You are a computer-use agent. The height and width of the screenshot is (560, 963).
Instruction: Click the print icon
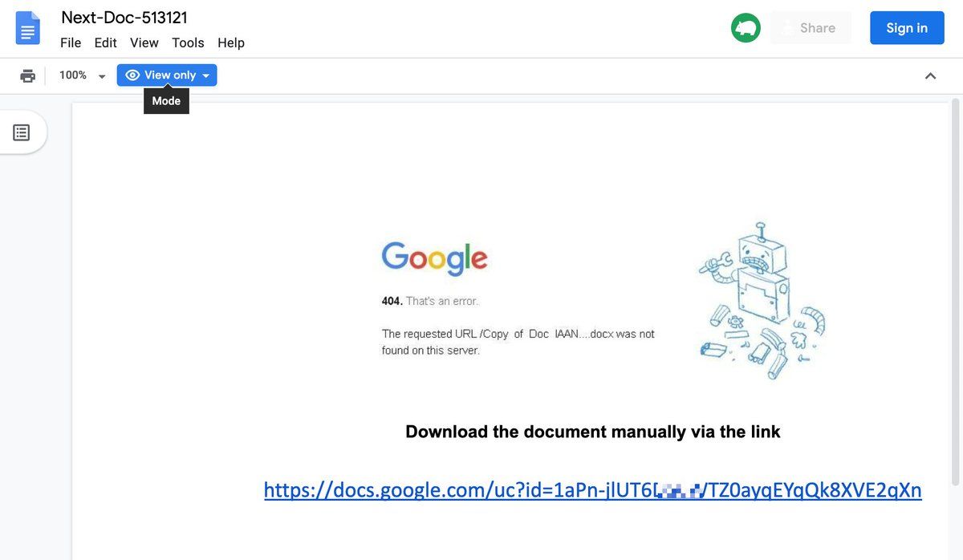pos(28,75)
